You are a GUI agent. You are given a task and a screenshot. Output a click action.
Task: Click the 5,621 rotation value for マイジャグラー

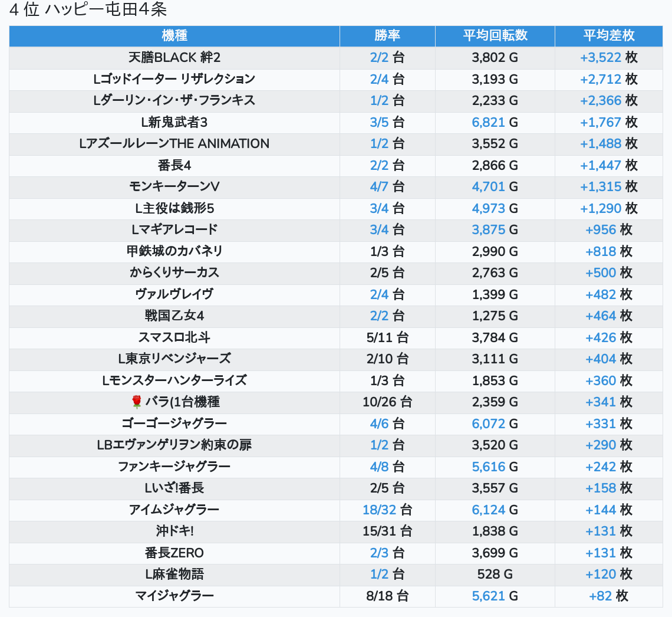click(488, 596)
